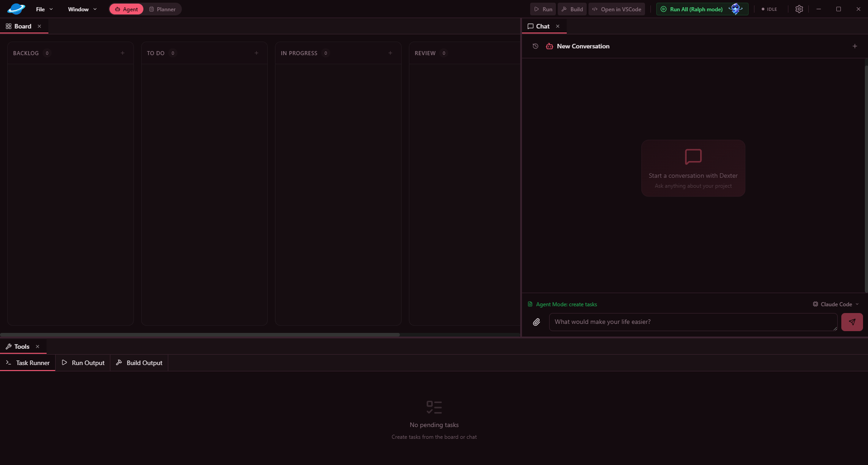
Task: Click the attach file paperclip icon
Action: (x=537, y=322)
